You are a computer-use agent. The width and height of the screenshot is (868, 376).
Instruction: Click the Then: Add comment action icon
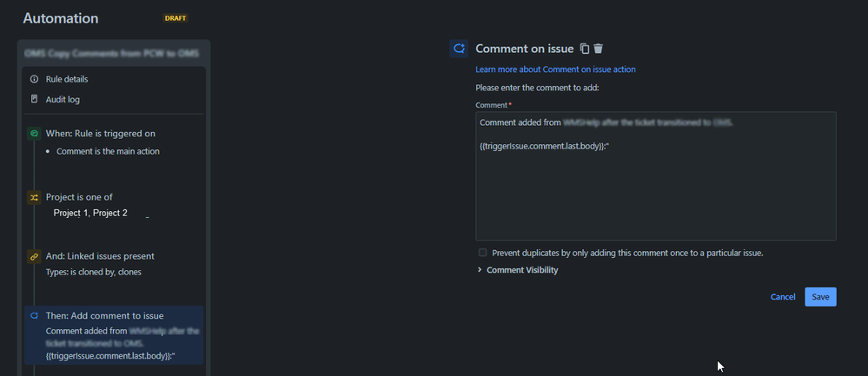pyautogui.click(x=34, y=315)
